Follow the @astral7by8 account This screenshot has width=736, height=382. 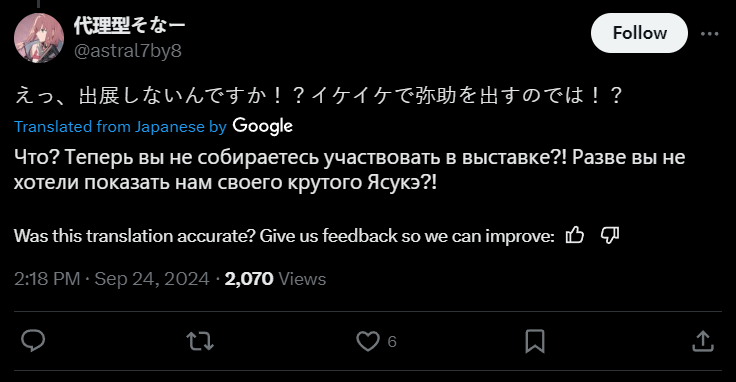tap(639, 33)
